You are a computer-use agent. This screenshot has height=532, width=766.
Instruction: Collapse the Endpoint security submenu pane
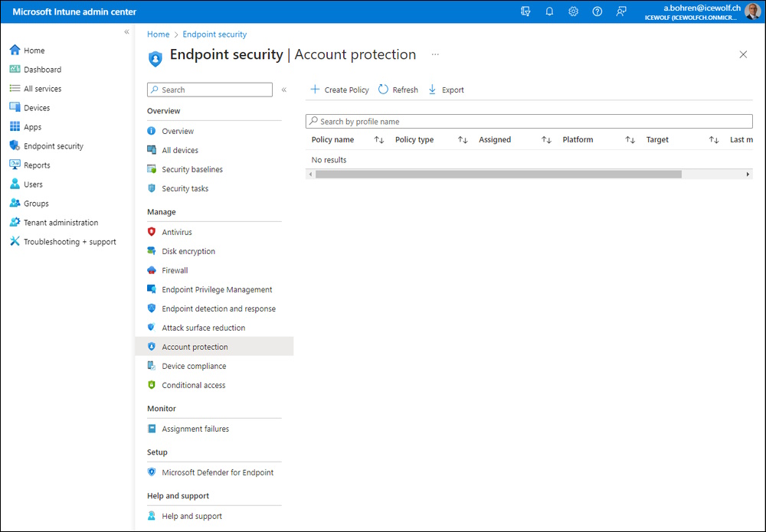click(x=284, y=90)
